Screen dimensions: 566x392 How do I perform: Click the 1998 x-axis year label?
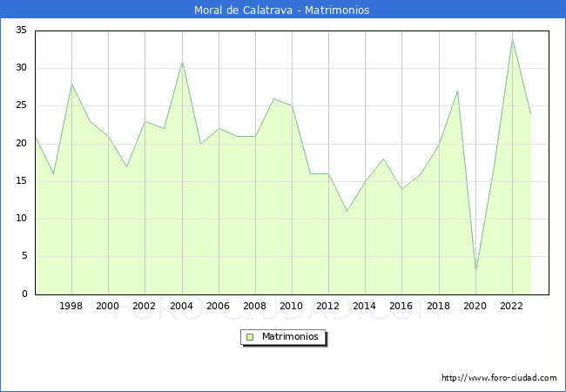coord(71,306)
